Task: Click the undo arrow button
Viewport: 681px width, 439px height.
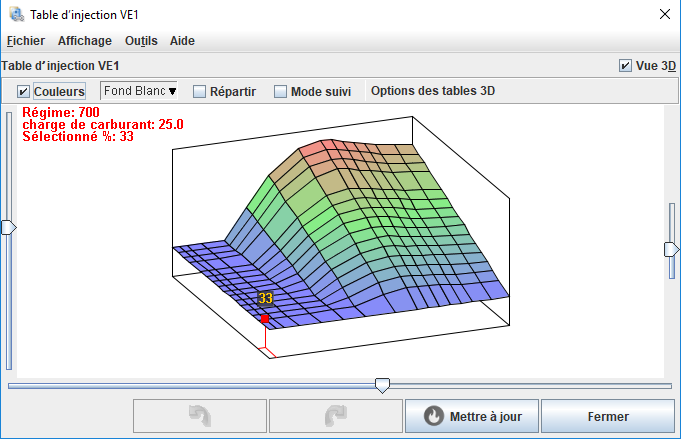Action: point(200,415)
